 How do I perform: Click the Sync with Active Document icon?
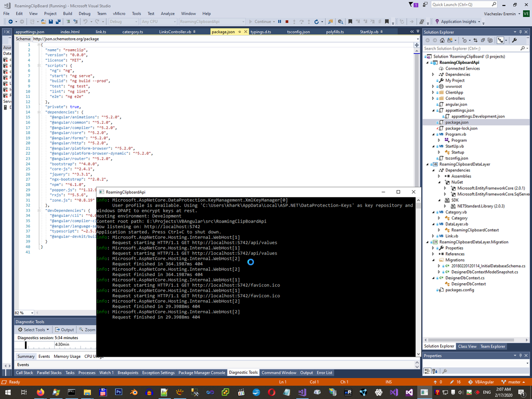coord(475,40)
